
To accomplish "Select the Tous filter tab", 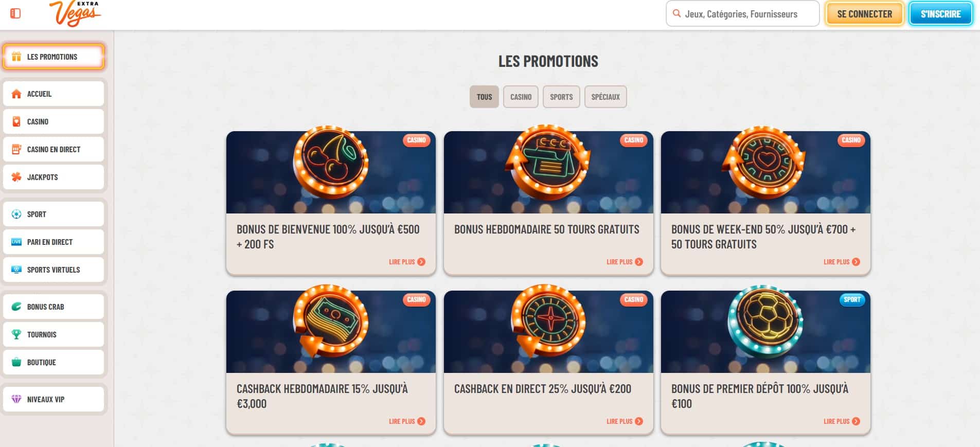I will point(484,97).
